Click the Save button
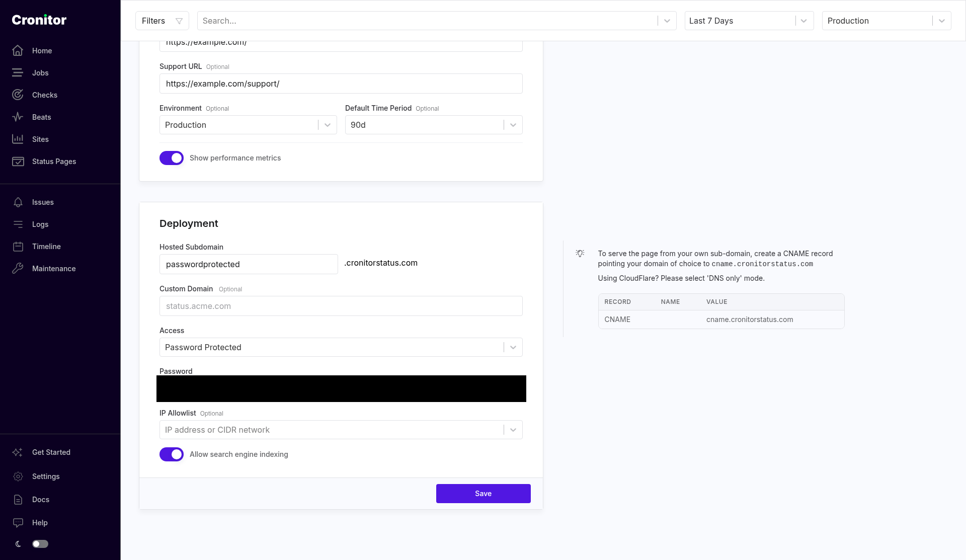 (484, 494)
